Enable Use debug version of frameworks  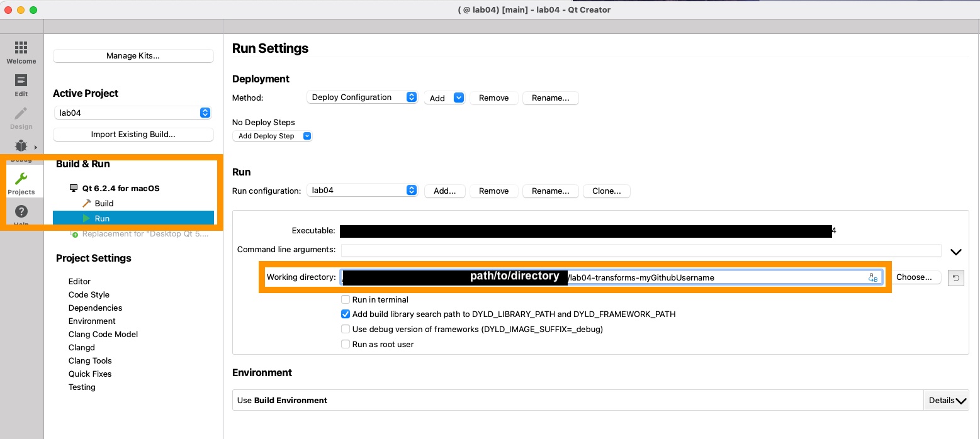[x=346, y=329]
